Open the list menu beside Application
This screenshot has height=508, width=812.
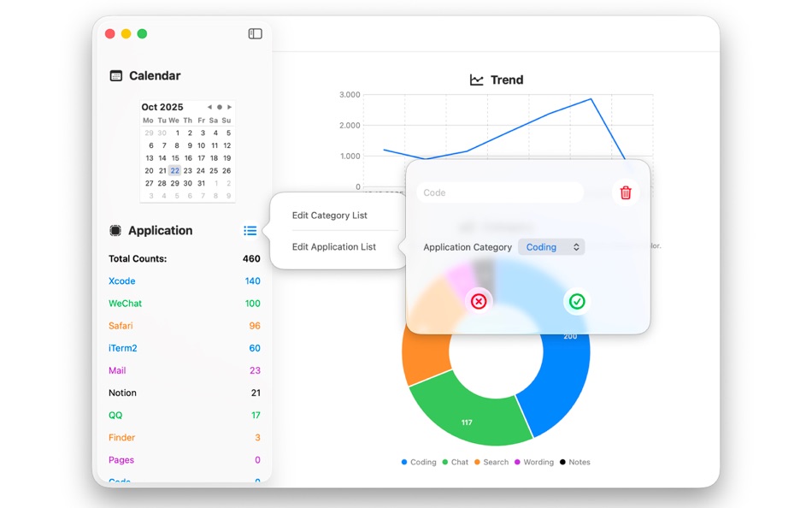[x=250, y=231]
